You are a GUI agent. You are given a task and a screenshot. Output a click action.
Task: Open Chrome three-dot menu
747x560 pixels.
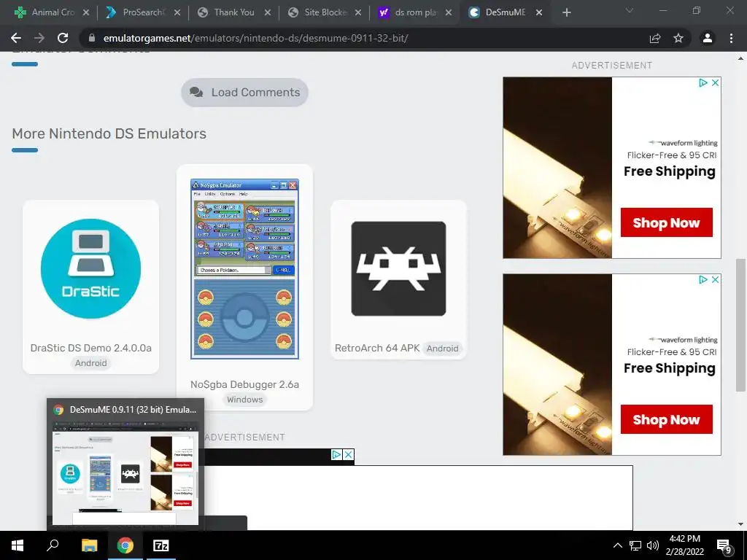[731, 38]
